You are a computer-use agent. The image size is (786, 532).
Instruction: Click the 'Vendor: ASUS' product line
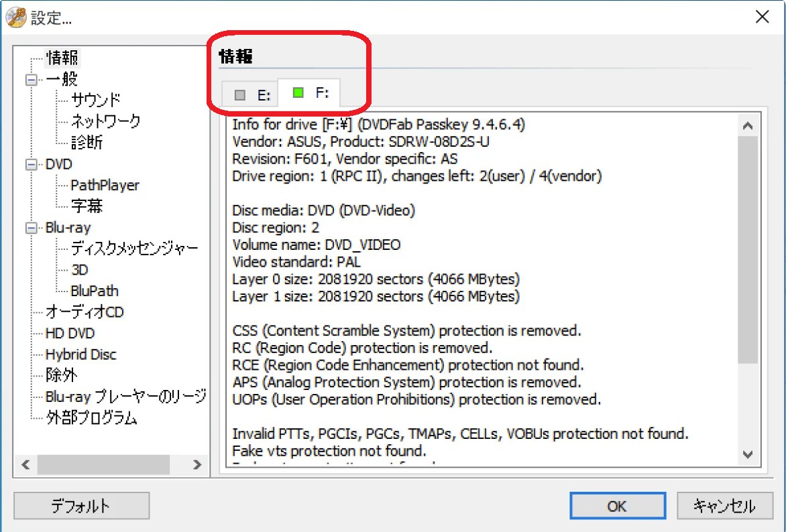click(361, 142)
